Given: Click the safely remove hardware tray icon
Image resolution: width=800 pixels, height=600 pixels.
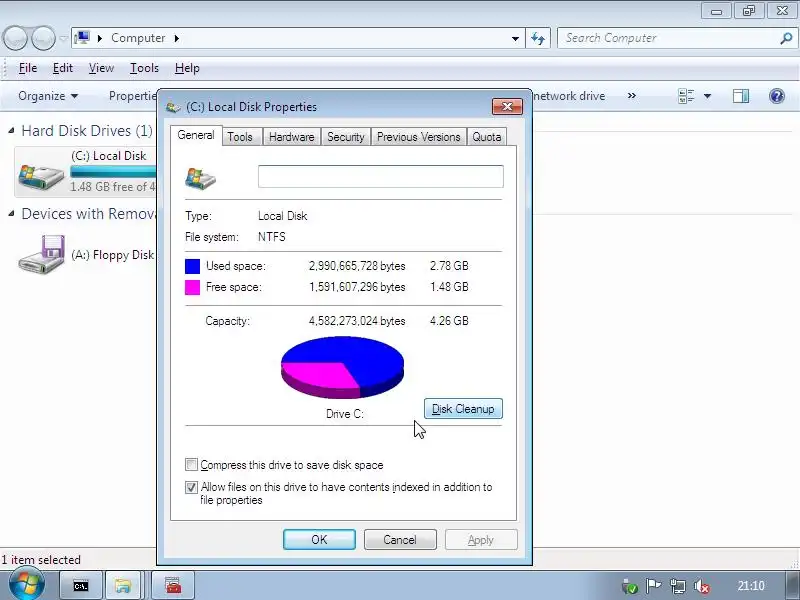Looking at the screenshot, I should click(x=629, y=587).
